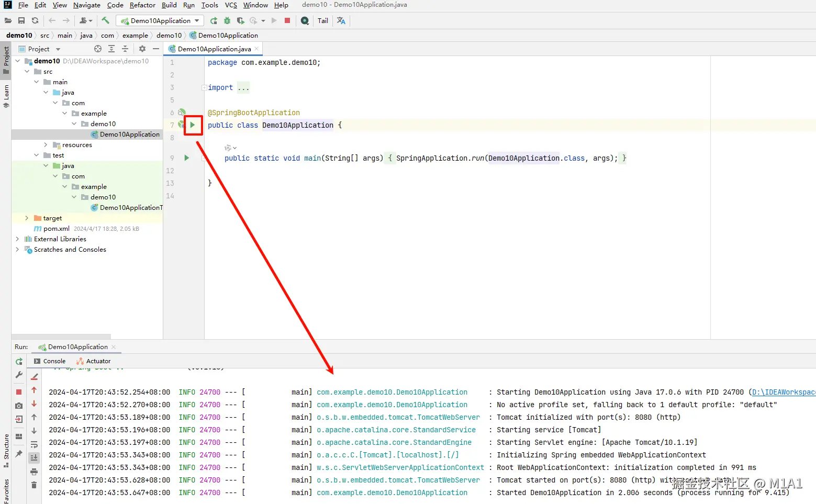The height and width of the screenshot is (504, 816).
Task: Stop the application from the main toolbar
Action: tap(287, 21)
